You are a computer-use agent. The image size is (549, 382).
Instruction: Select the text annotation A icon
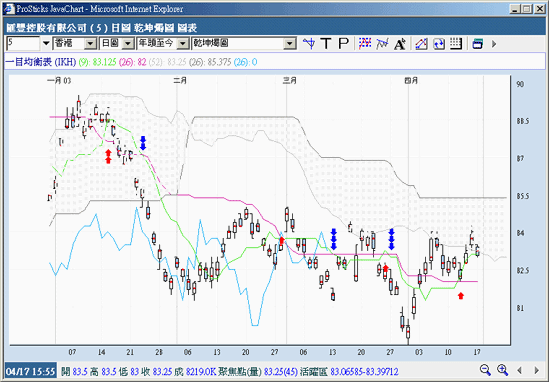tap(399, 44)
